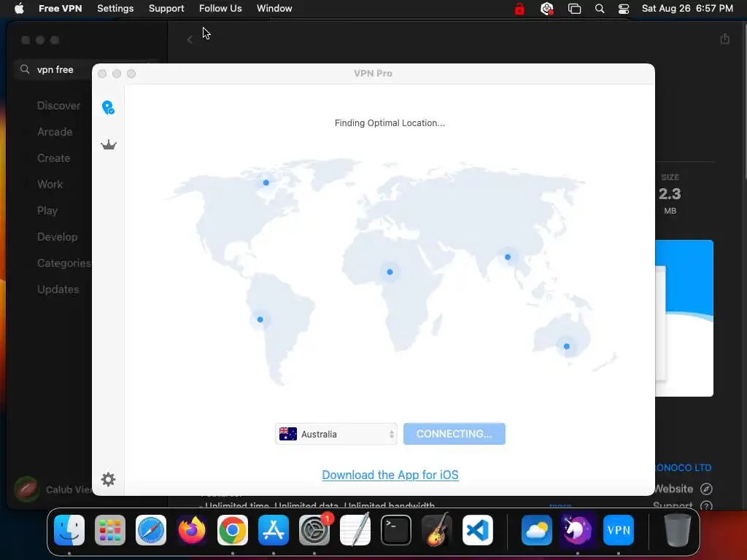
Task: Open the Support menu
Action: click(166, 9)
